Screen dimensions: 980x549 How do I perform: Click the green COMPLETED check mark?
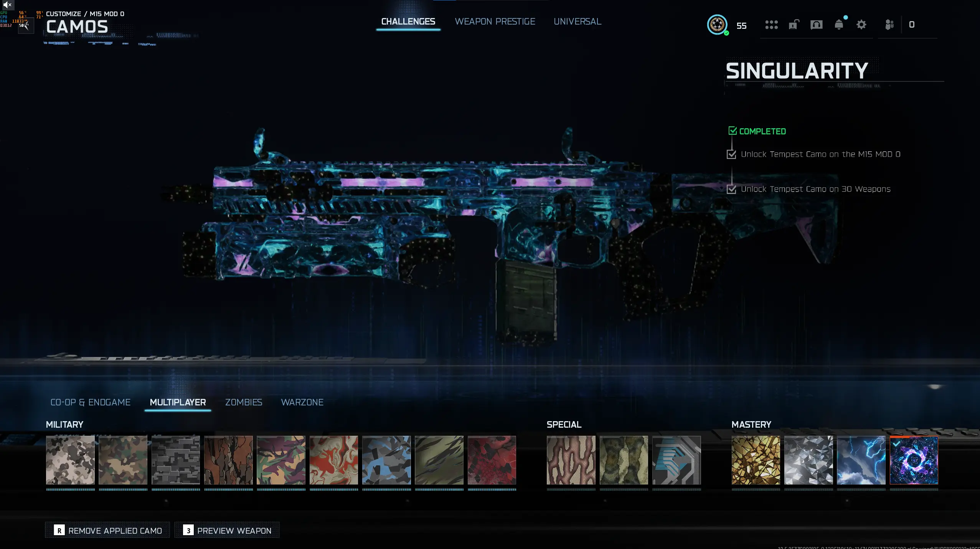[x=733, y=131]
